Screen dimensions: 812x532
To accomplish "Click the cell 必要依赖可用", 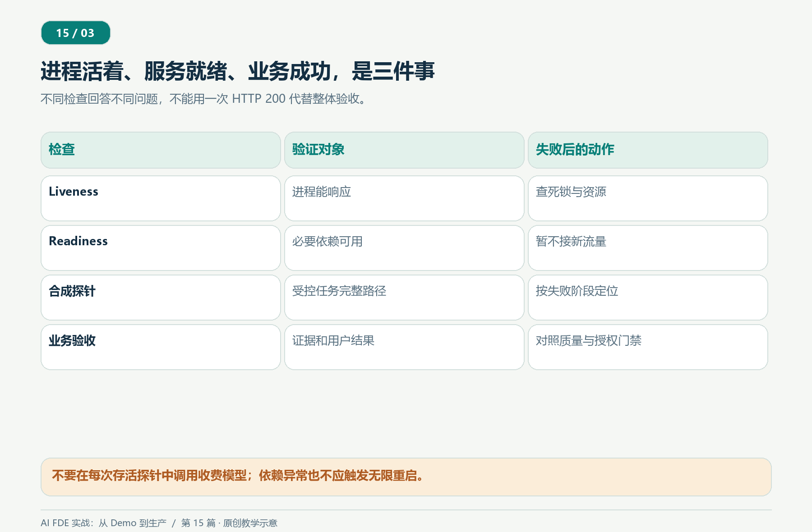I will [404, 248].
